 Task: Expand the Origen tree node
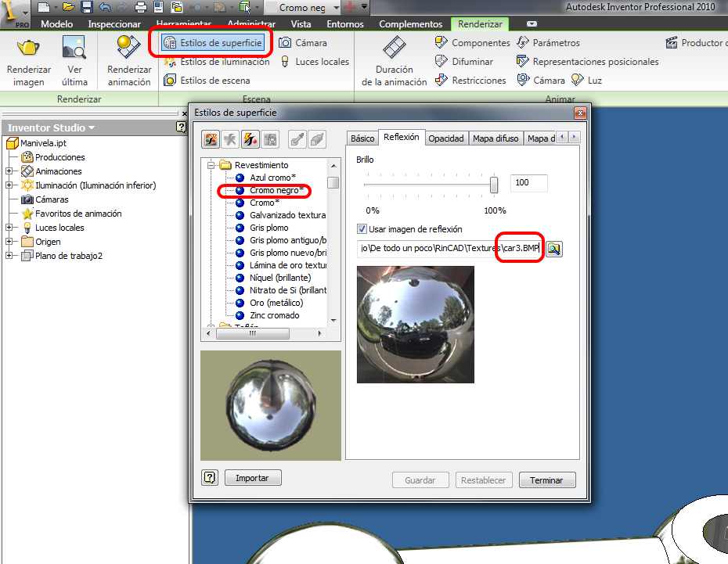tap(9, 242)
